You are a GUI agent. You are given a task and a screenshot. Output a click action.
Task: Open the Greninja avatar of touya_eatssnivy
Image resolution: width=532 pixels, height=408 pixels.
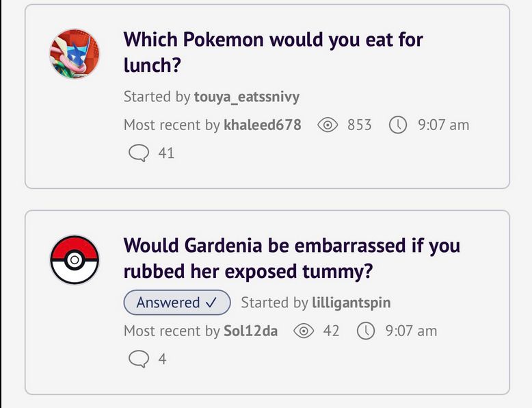point(75,53)
